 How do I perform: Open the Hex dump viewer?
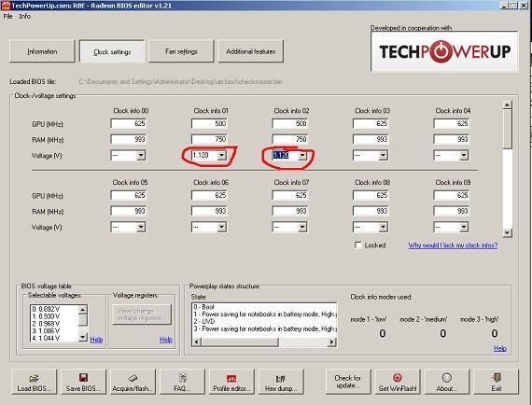point(281,382)
